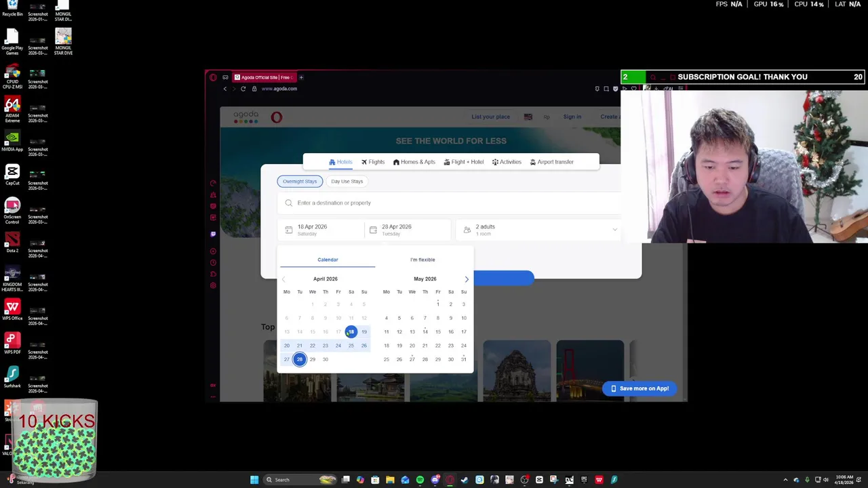Open CPUID CPU-Z MSI desktop icon

point(12,76)
